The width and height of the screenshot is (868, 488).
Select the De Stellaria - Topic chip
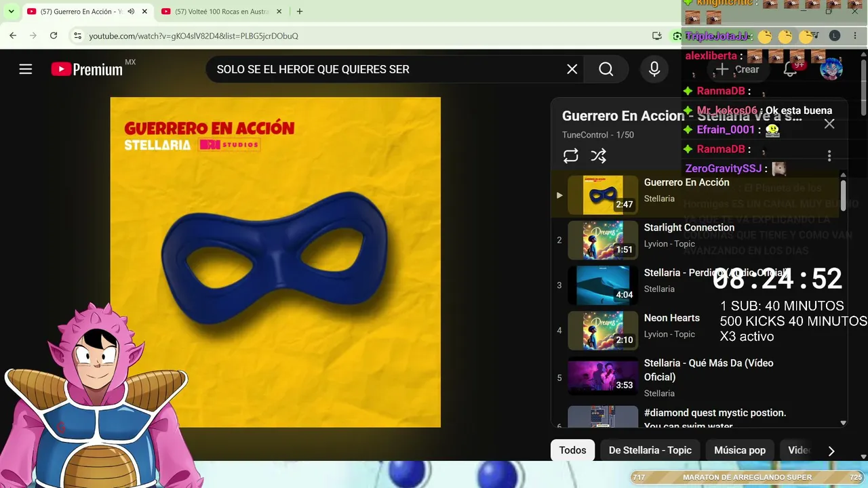pos(650,450)
